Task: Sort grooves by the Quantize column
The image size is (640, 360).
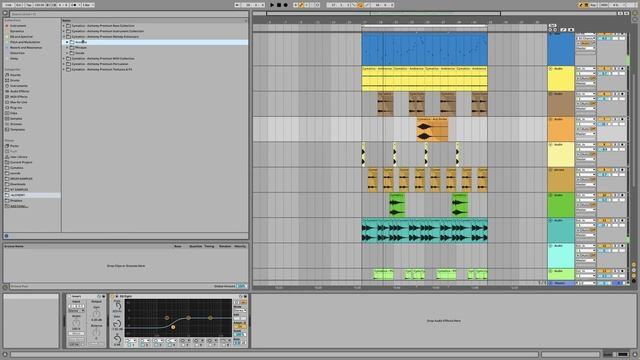Action: pos(195,246)
